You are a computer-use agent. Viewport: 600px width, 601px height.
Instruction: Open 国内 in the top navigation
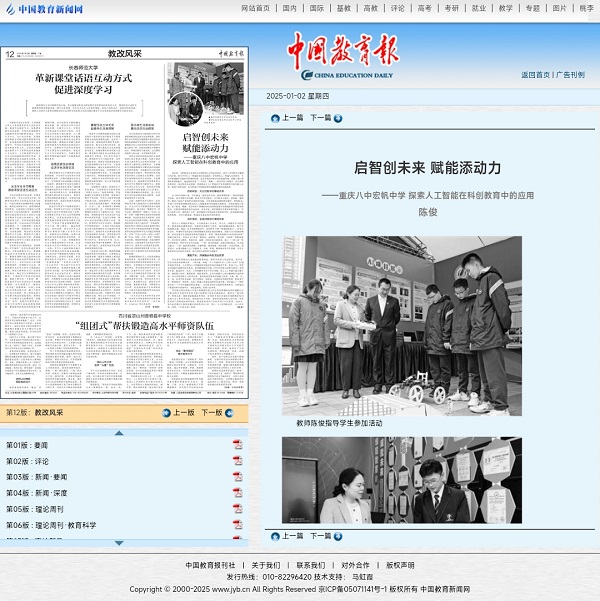coord(289,8)
